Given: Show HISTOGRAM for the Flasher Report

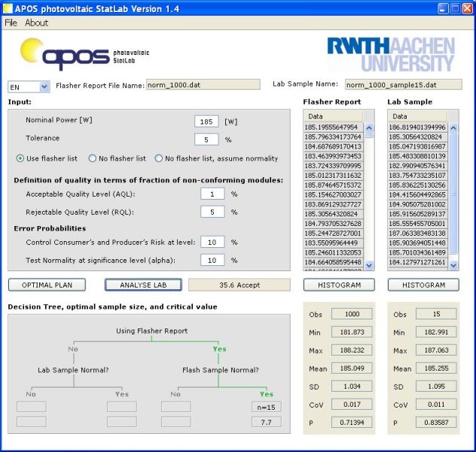Looking at the screenshot, I should (x=338, y=285).
